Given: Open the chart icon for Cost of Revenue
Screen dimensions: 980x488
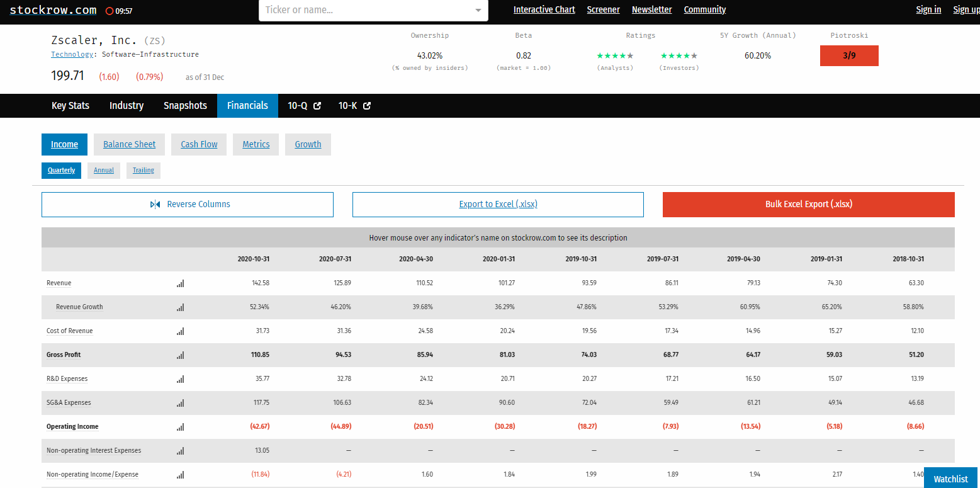Looking at the screenshot, I should pyautogui.click(x=181, y=331).
